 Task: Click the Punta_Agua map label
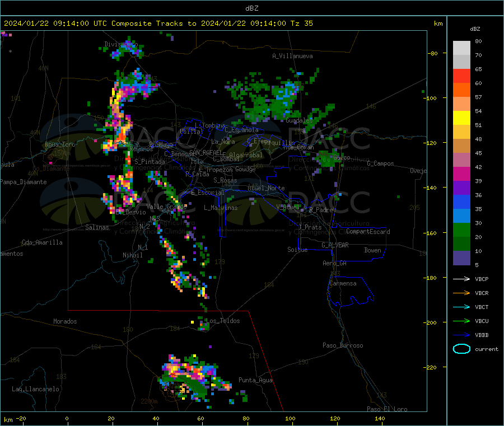click(x=255, y=380)
